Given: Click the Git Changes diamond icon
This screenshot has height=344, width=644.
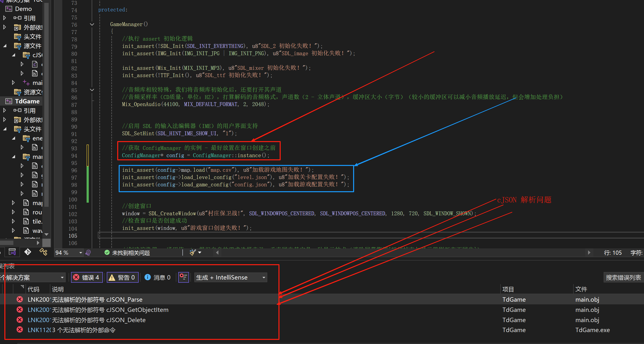Looking at the screenshot, I should [27, 252].
